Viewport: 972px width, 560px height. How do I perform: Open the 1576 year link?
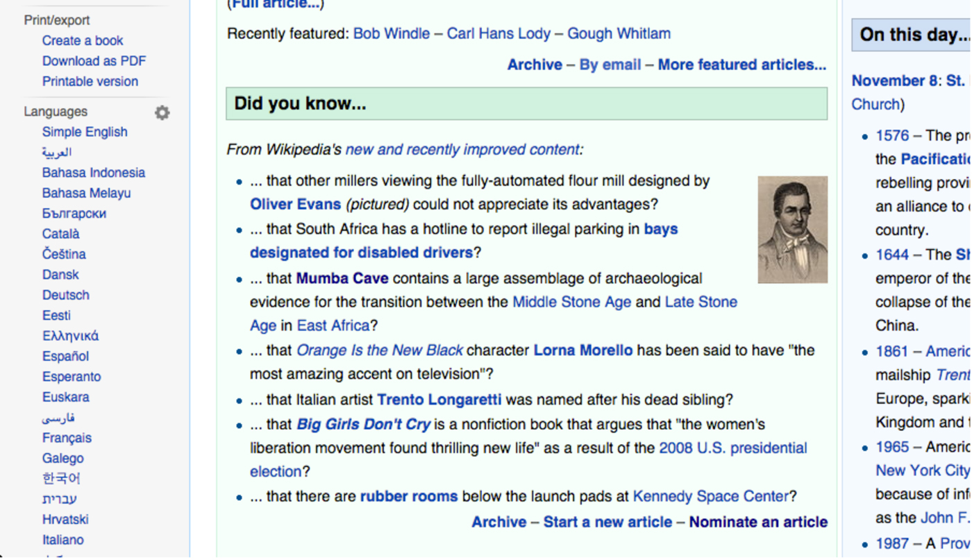[892, 135]
